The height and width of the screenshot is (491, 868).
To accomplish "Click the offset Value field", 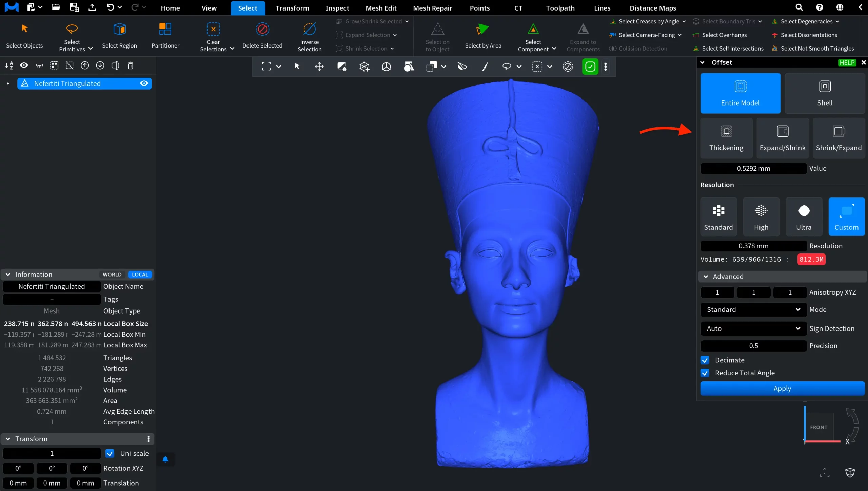I will tap(753, 168).
